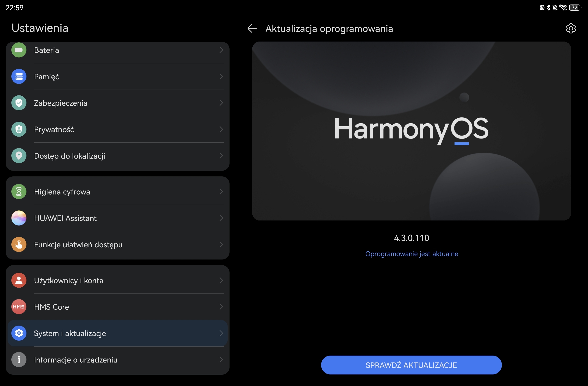Expand Informacje o urządzeniu chevron

click(x=221, y=360)
